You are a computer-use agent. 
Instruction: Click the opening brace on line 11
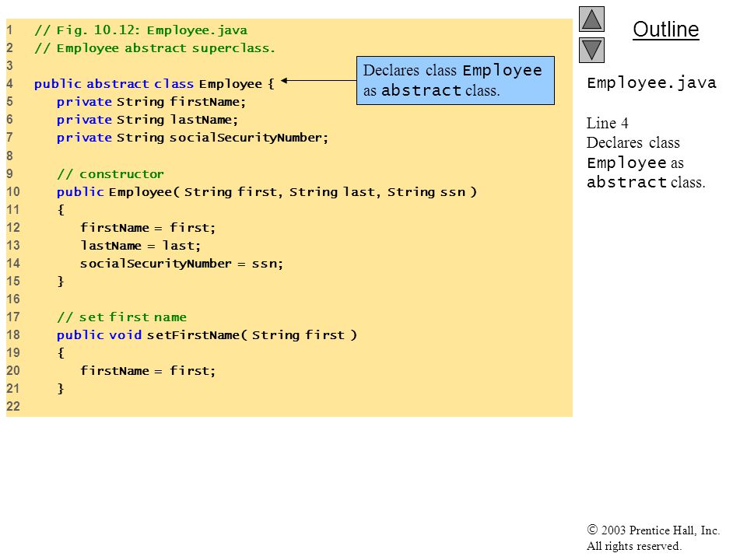(x=61, y=209)
